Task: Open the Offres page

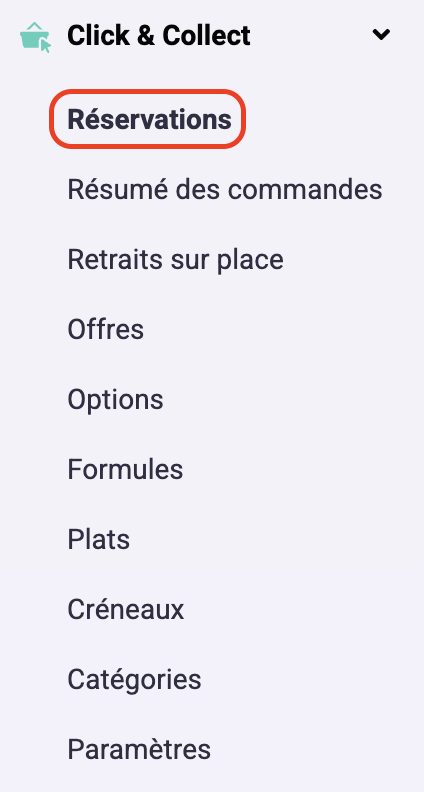Action: tap(106, 329)
